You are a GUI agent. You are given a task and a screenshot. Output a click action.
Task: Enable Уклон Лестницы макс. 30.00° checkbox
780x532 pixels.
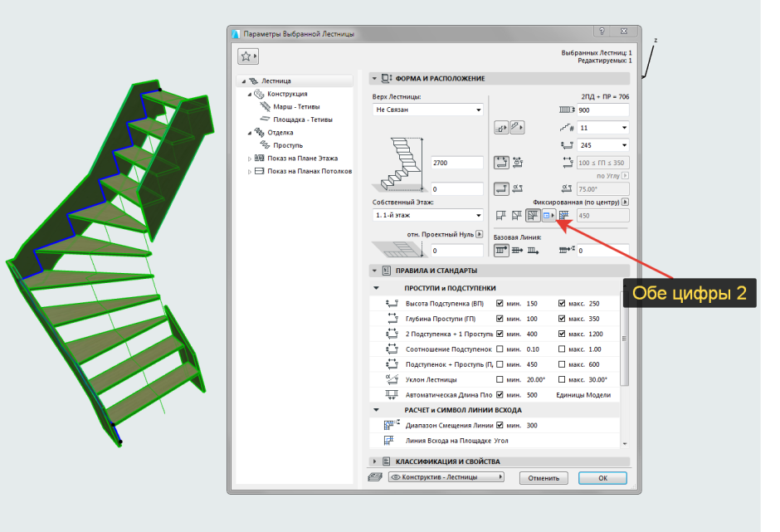(x=562, y=379)
